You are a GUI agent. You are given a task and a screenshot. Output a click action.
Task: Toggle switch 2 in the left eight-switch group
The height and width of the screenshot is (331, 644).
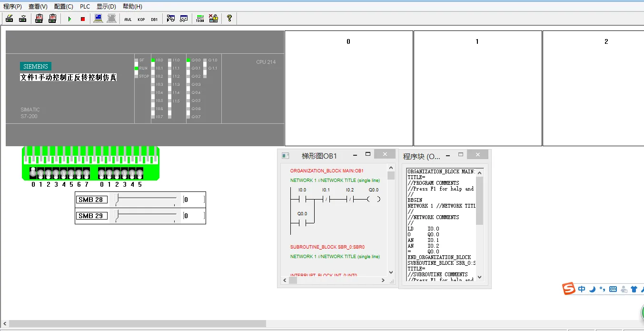coord(49,173)
